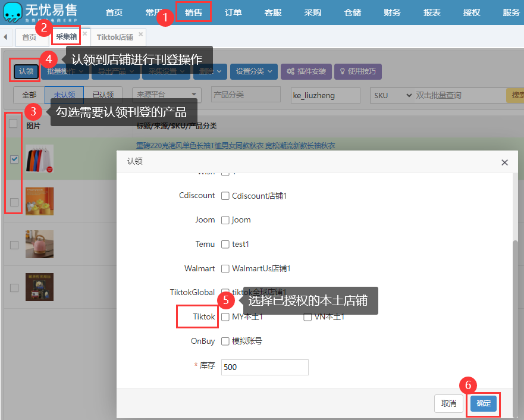
Task: Show 已认领 products filter
Action: click(x=103, y=95)
